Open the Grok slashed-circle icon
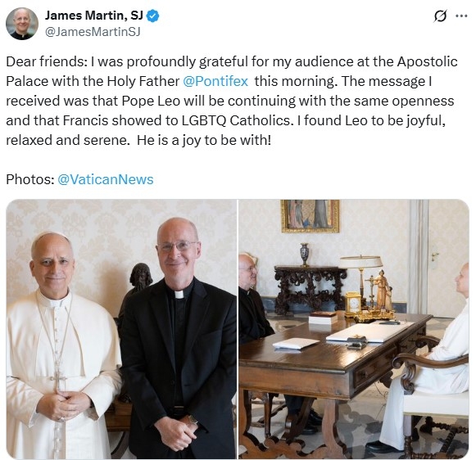This screenshot has height=460, width=476. 440,16
